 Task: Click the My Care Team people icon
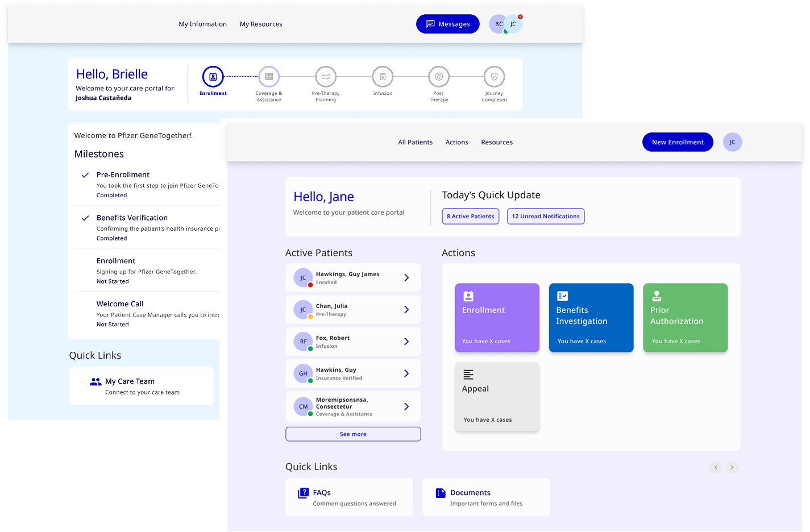coord(95,382)
